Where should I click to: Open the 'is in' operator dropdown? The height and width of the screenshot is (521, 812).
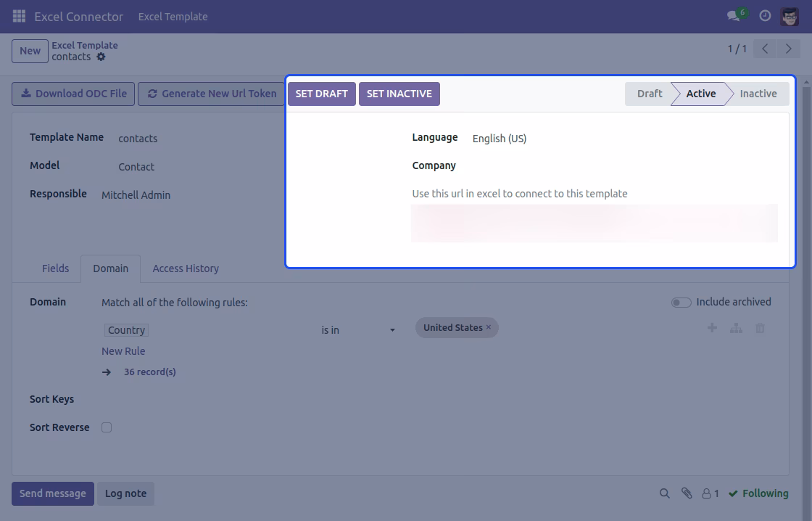(358, 330)
